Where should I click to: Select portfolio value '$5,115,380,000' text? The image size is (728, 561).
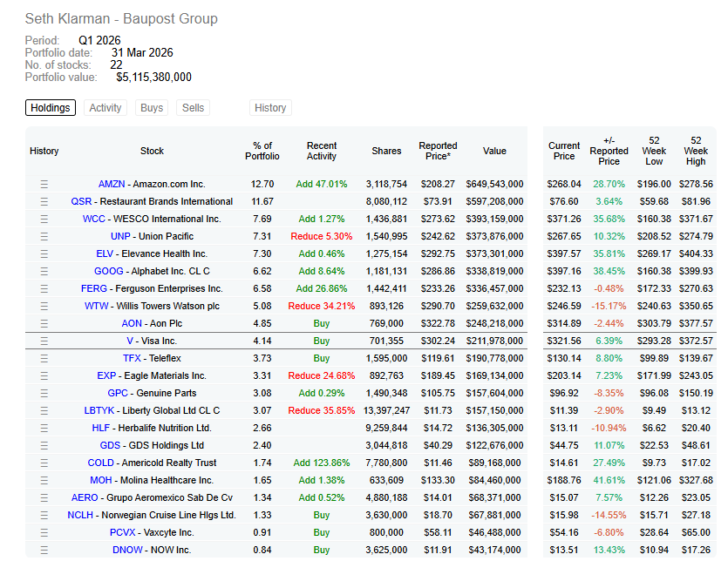pos(153,77)
